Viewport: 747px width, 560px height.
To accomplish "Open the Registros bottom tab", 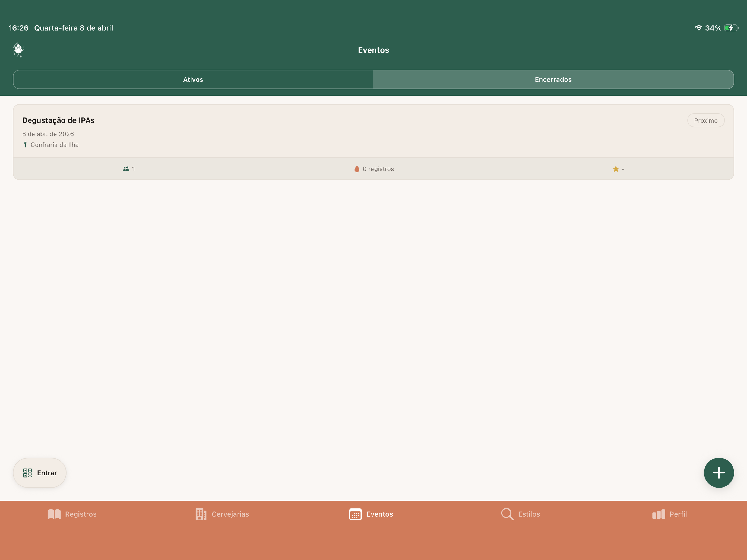I will 72,514.
